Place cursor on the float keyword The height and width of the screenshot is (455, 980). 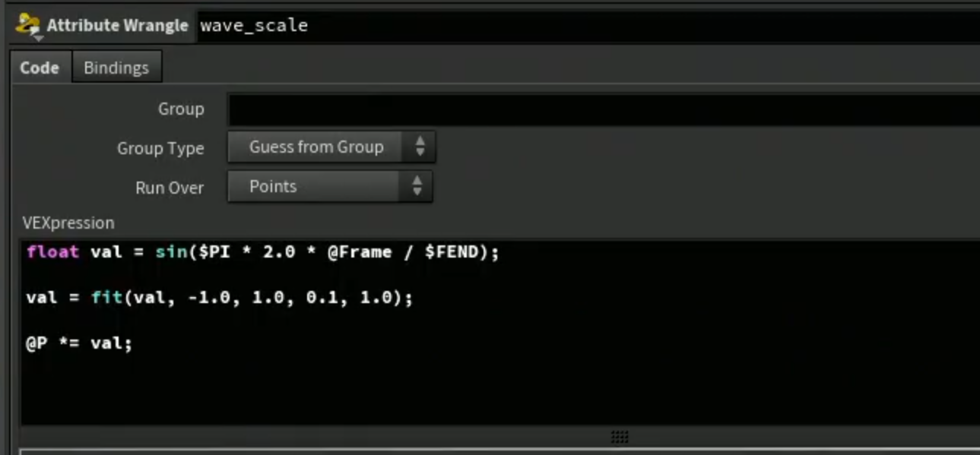52,252
